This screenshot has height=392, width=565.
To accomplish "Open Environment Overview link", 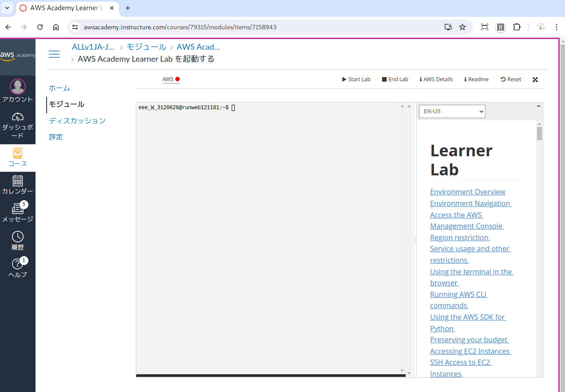I will pos(468,192).
